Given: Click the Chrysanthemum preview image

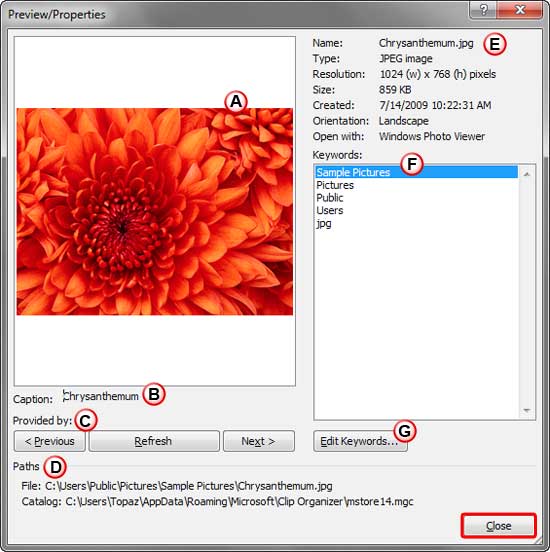Looking at the screenshot, I should pos(155,212).
